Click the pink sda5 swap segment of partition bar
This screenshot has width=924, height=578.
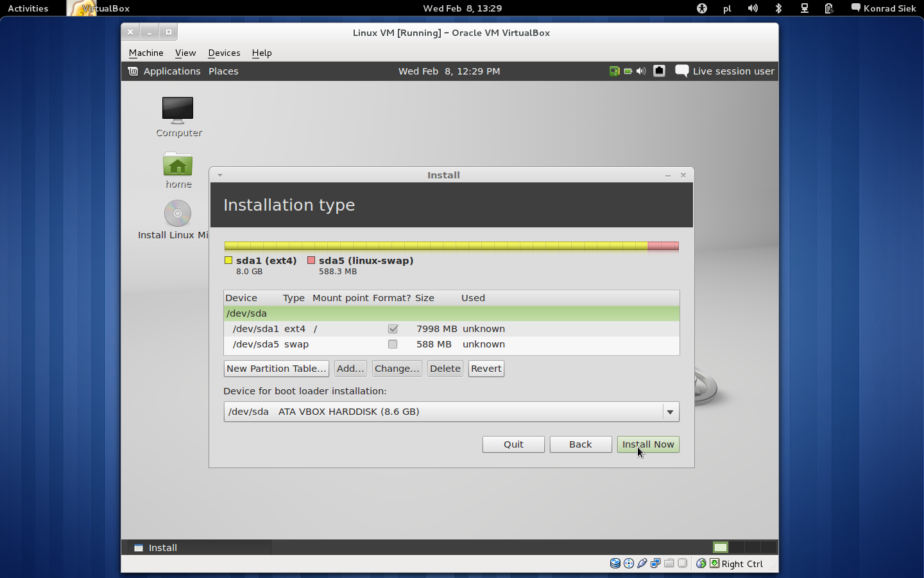(x=663, y=246)
